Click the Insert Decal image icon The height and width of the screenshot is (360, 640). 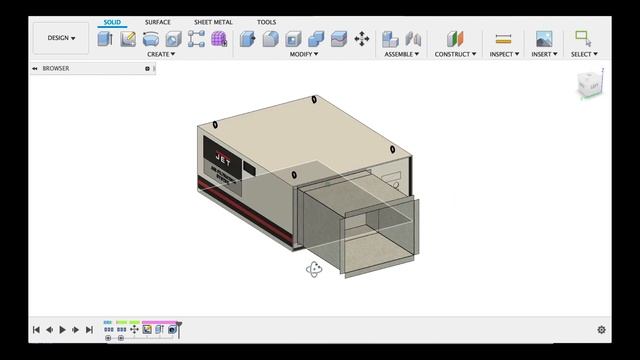(544, 39)
